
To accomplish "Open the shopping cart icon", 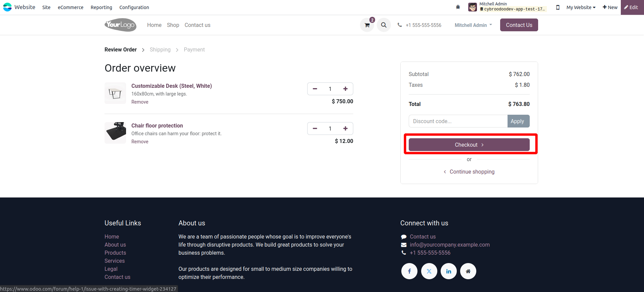I will (x=367, y=25).
